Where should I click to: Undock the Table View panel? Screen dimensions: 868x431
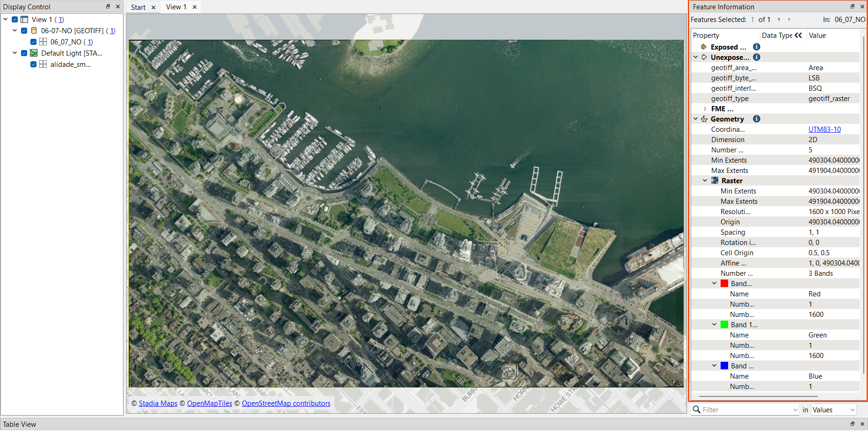[x=852, y=424]
